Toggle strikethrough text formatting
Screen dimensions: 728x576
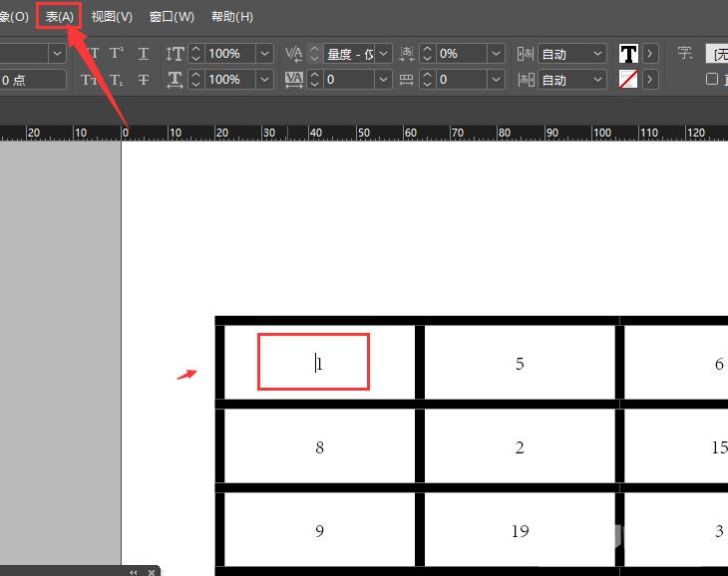click(x=144, y=80)
